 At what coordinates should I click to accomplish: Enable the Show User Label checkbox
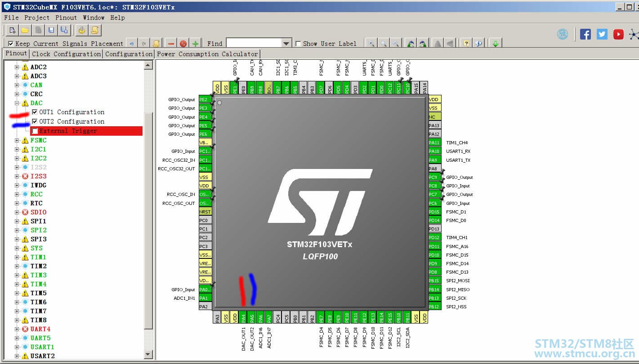coord(298,44)
